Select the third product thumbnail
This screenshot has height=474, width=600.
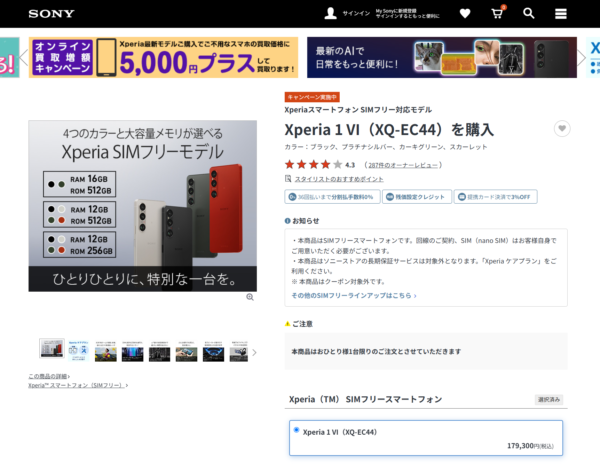(106, 351)
